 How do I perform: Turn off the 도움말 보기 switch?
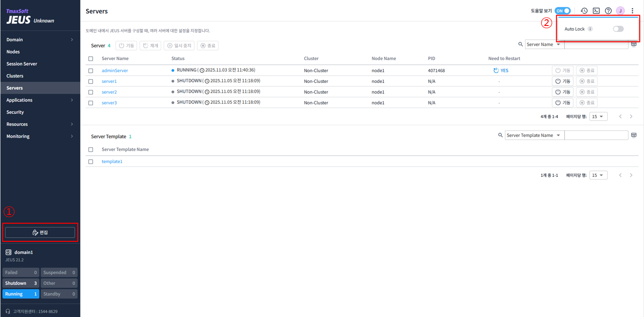click(563, 10)
